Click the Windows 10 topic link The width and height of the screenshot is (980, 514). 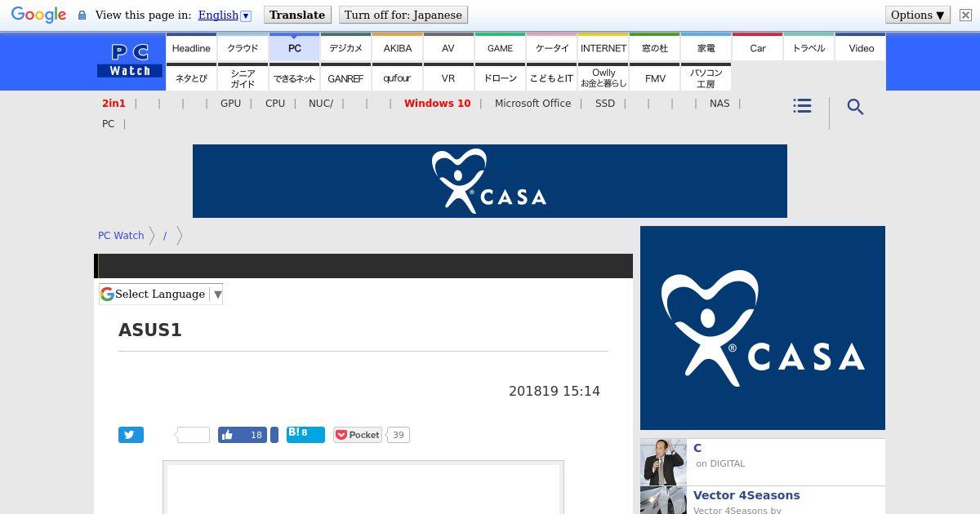tap(437, 104)
